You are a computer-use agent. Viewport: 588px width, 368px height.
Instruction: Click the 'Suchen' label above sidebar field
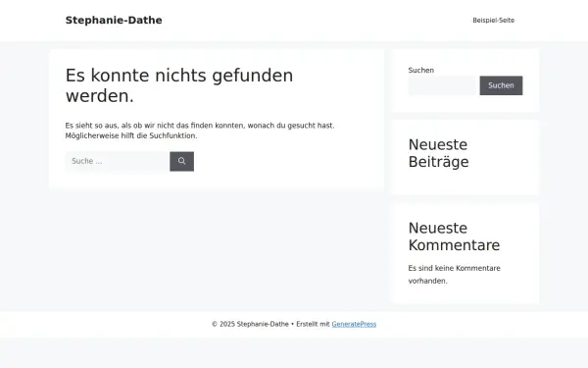[421, 71]
